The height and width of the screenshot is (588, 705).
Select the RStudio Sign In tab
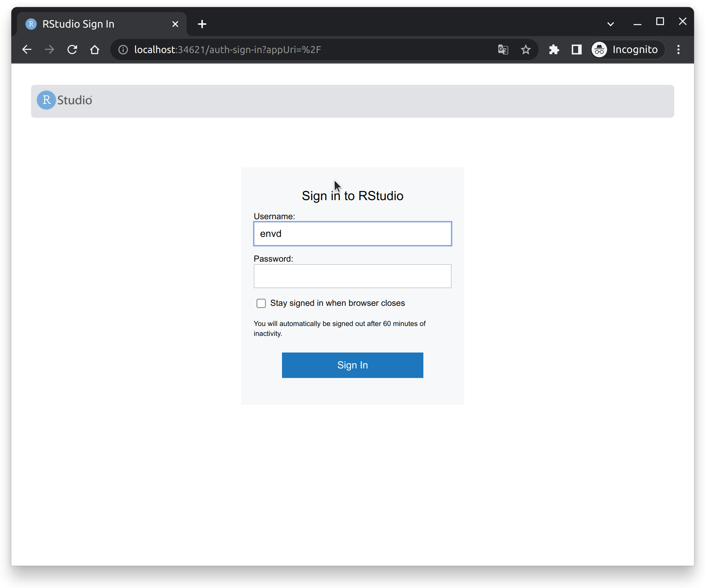[x=102, y=24]
